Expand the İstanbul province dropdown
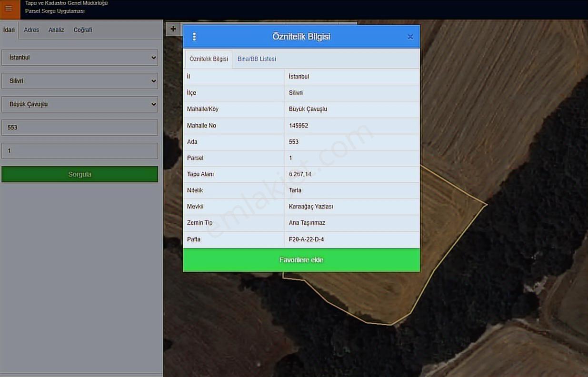Viewport: 588px width, 377px height. tap(80, 57)
